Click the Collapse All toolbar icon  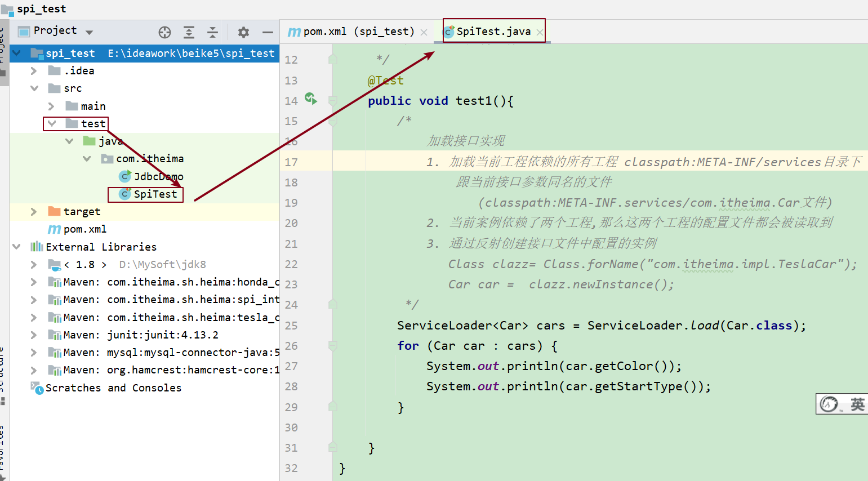click(x=212, y=32)
